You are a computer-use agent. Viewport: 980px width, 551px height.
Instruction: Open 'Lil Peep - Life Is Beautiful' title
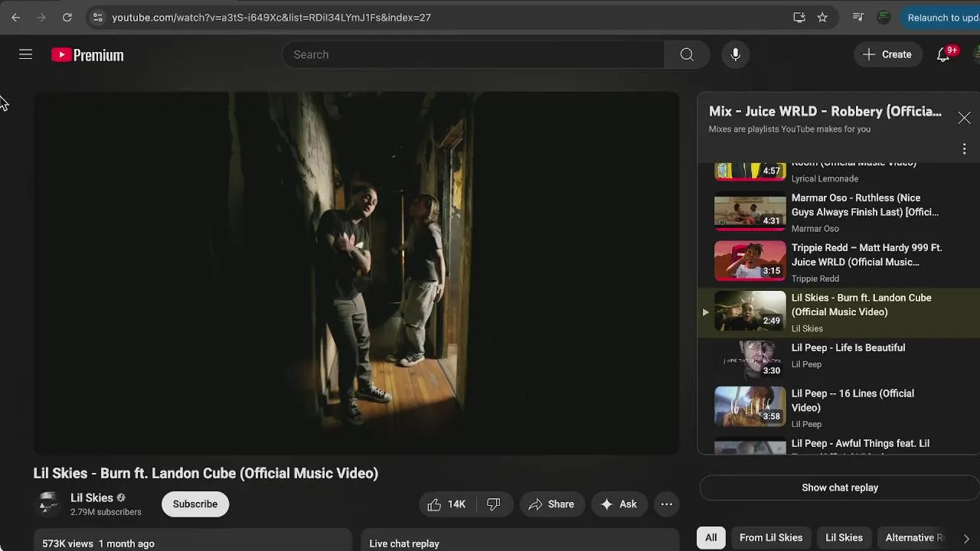[x=848, y=347]
